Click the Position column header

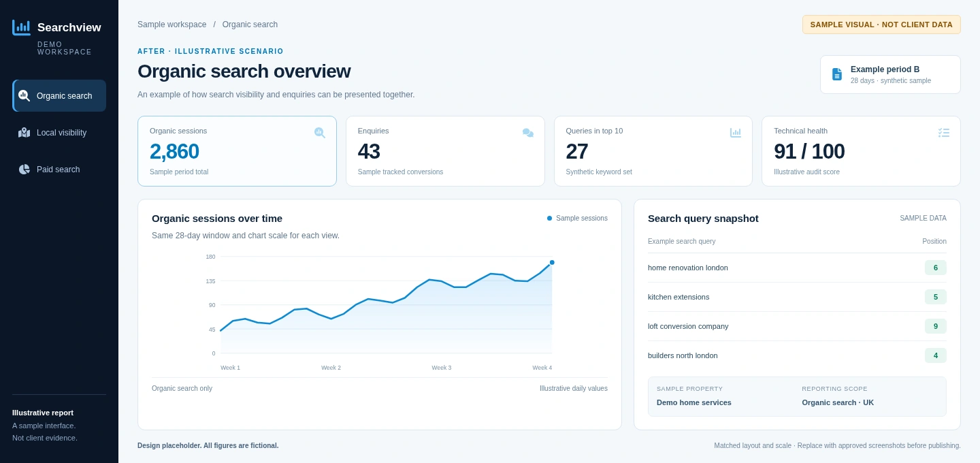[x=934, y=242]
